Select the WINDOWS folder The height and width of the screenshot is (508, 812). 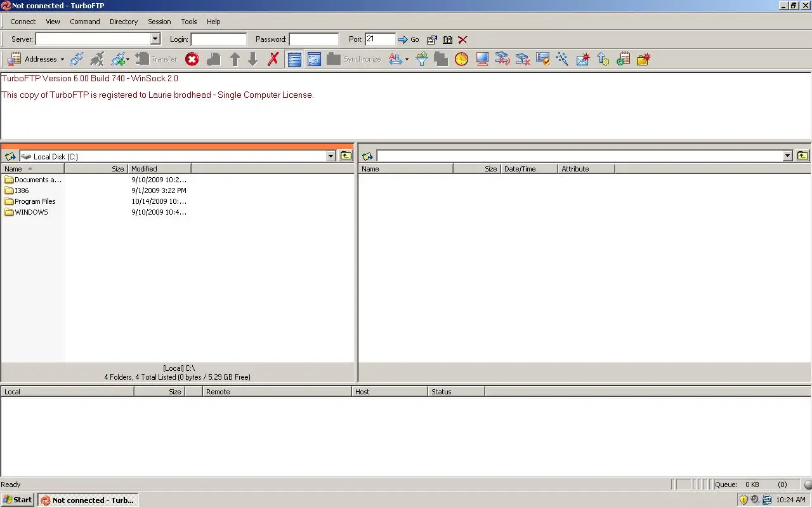point(26,212)
